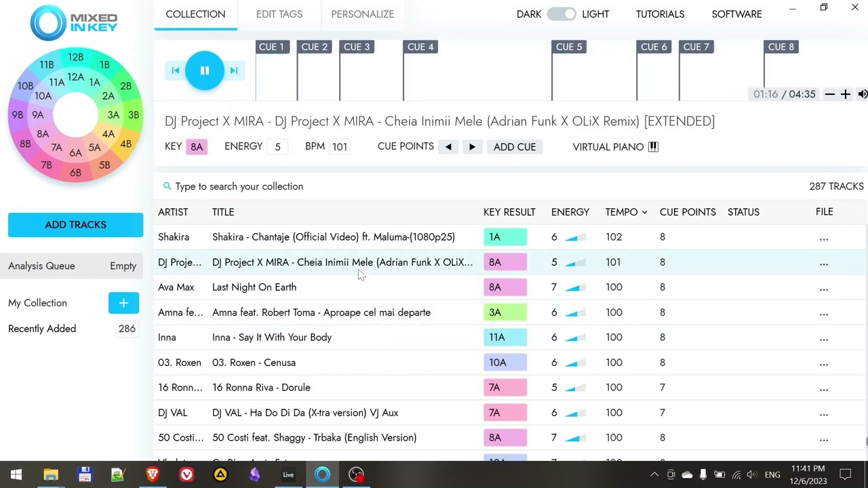
Task: Sort by the Title column header
Action: (223, 212)
